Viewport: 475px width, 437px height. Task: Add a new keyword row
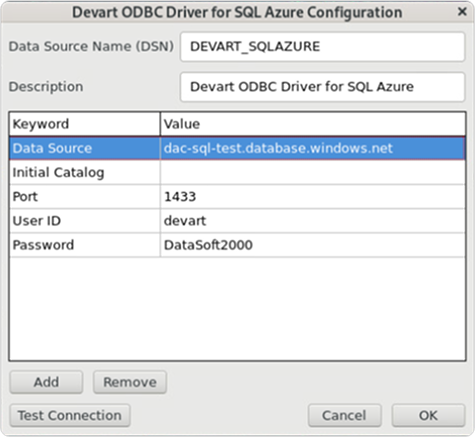46,382
